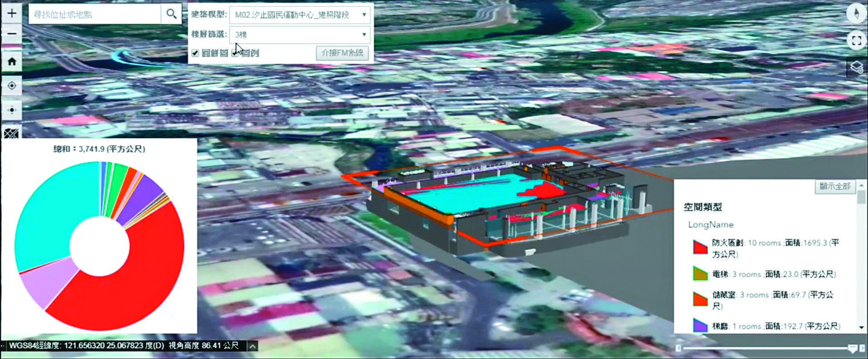Click the coordinate bar's left-edge arrow handle
Viewport: 868px width, 359px height.
coord(3,346)
